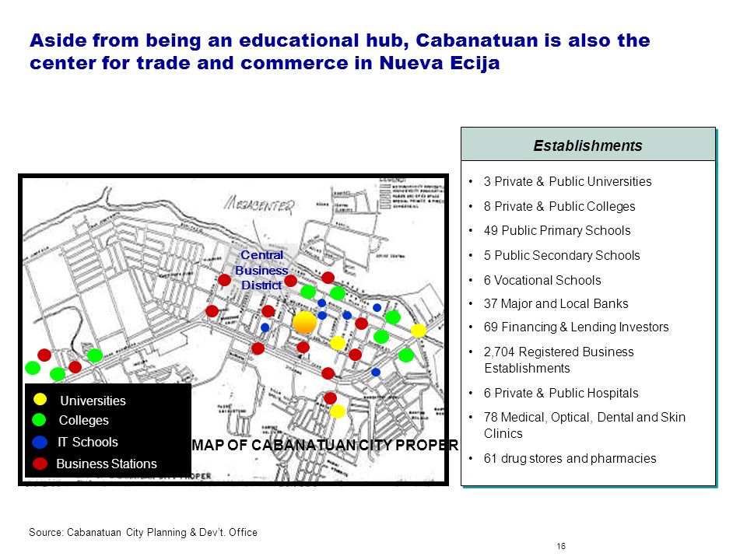Click the yellow Universities legend dot
Image resolution: width=747 pixels, height=560 pixels.
40,399
